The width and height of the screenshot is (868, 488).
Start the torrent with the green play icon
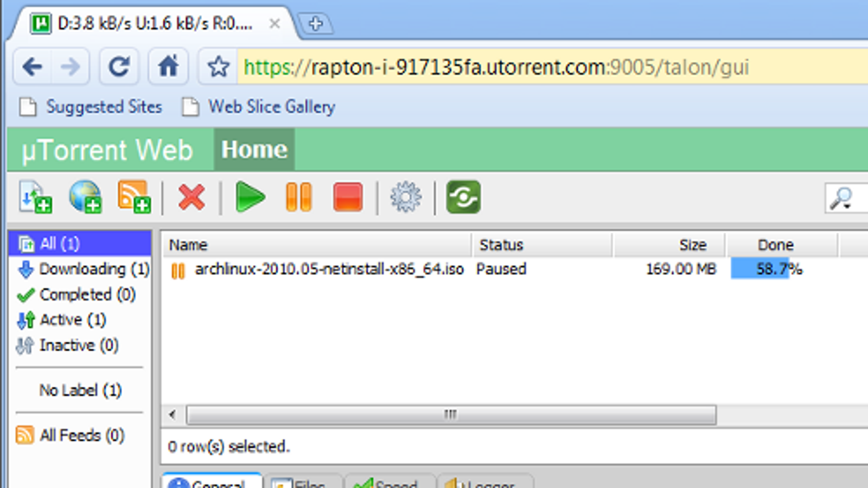pos(250,197)
